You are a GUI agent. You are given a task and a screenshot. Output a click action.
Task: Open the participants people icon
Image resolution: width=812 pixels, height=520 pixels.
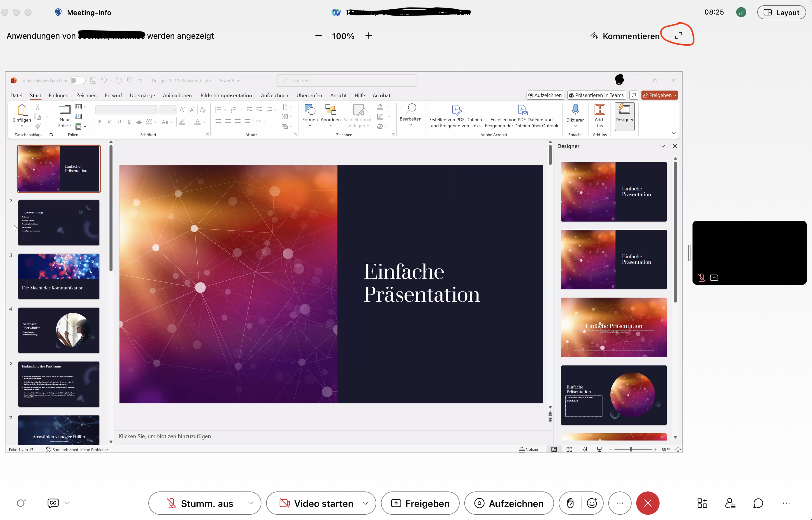tap(730, 503)
